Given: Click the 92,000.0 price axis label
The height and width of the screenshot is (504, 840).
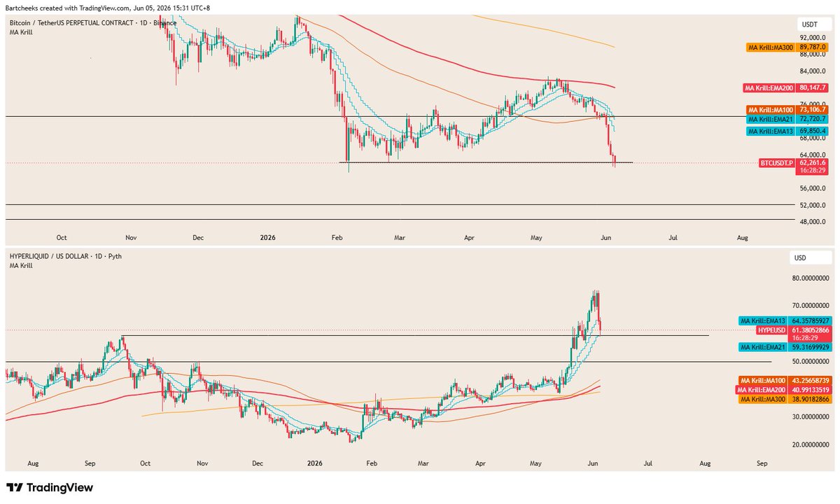Looking at the screenshot, I should click(812, 37).
